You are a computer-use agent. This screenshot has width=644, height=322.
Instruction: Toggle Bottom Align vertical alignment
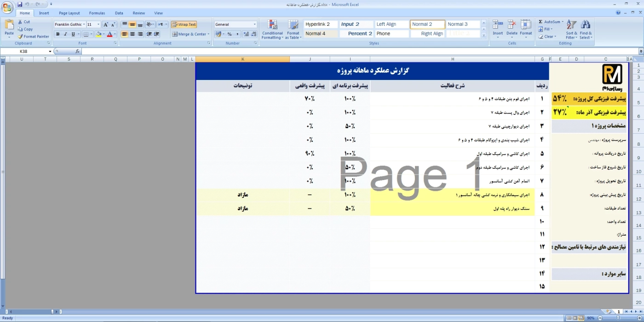click(x=140, y=24)
